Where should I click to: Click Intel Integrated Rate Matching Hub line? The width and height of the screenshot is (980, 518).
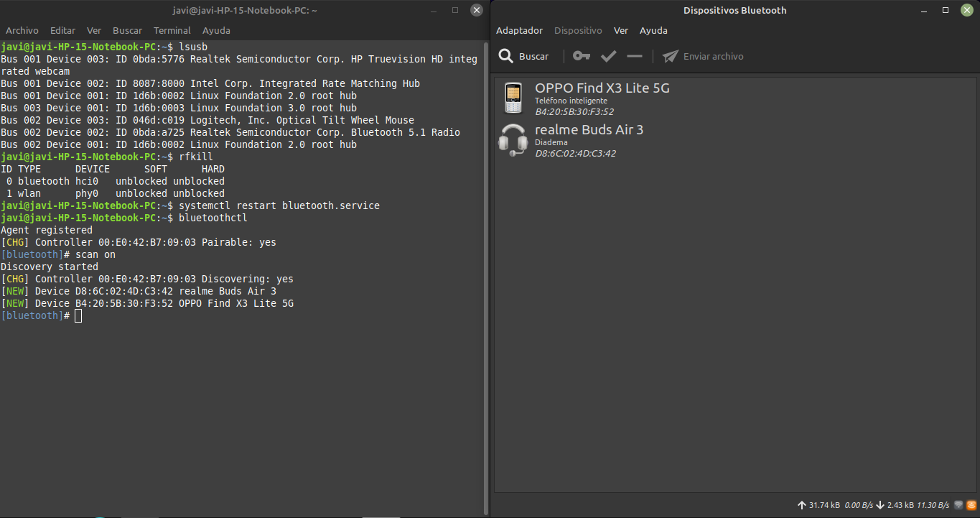click(210, 84)
